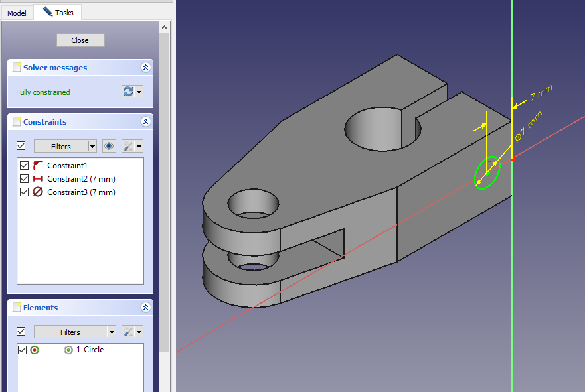The width and height of the screenshot is (585, 392).
Task: Click the solver refresh/recompute icon
Action: pos(128,92)
